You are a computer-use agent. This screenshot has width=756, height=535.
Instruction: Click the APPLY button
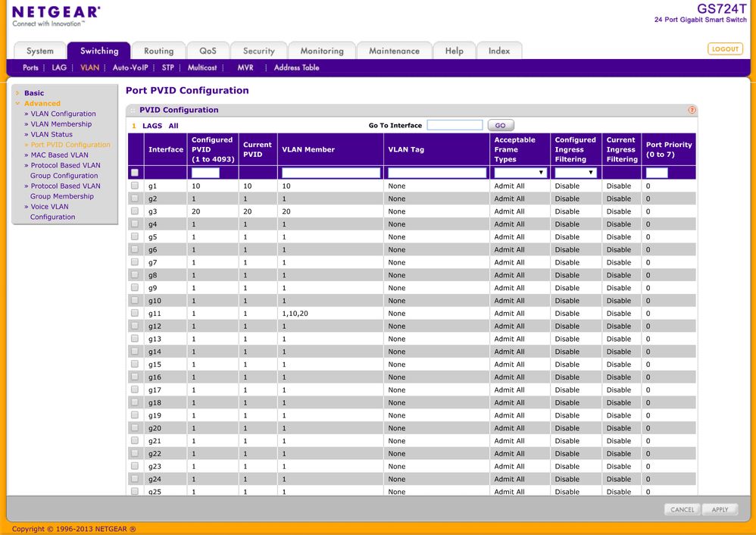(720, 509)
